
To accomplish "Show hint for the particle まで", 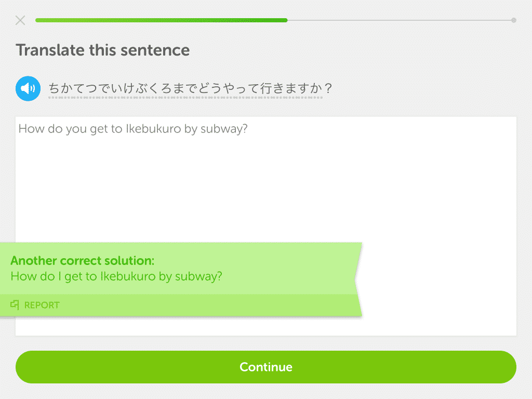I will click(185, 88).
